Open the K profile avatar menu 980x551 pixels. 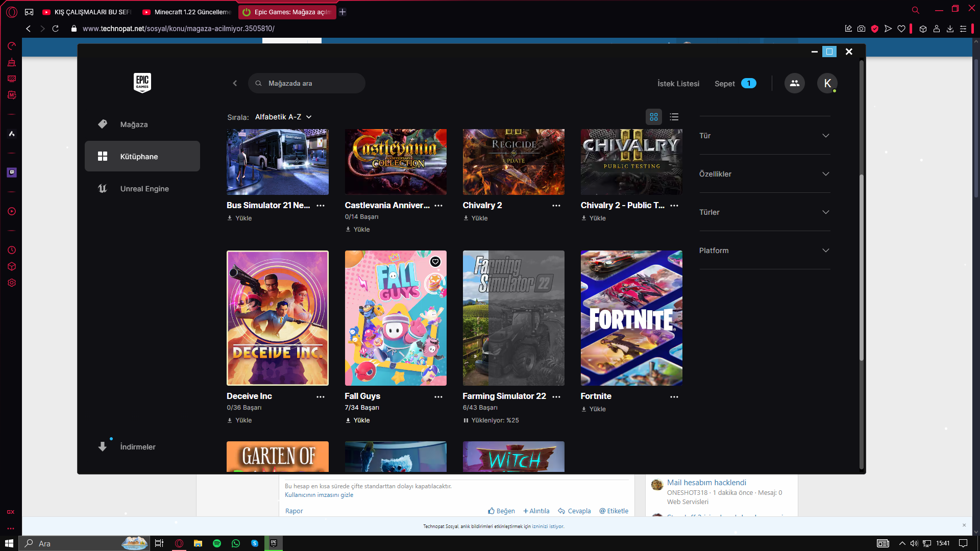point(827,83)
